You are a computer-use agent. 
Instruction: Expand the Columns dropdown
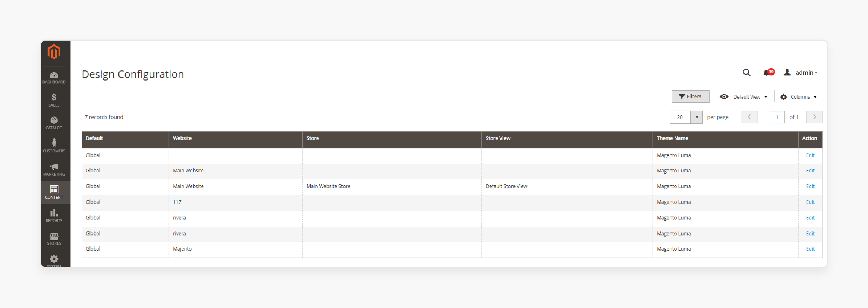pyautogui.click(x=799, y=97)
